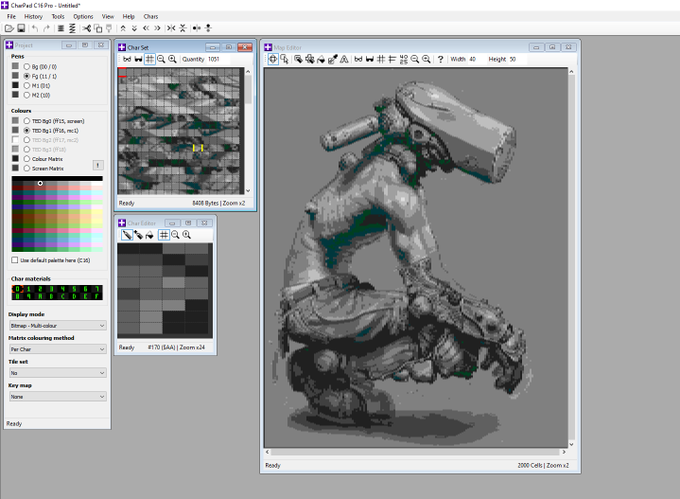This screenshot has height=499, width=680.
Task: Click the Map Editor Width field
Action: (x=473, y=59)
